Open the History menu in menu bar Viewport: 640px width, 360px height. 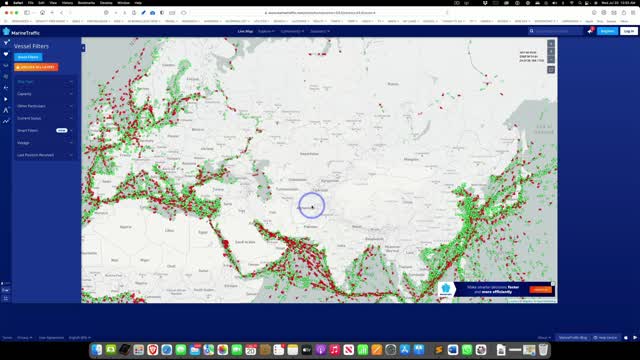(67, 3)
